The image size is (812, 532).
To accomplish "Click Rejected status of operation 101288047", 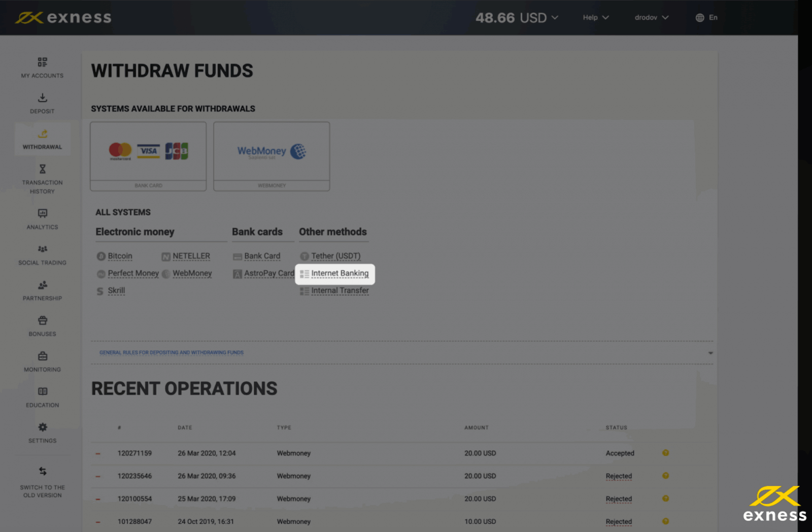I will pyautogui.click(x=619, y=522).
